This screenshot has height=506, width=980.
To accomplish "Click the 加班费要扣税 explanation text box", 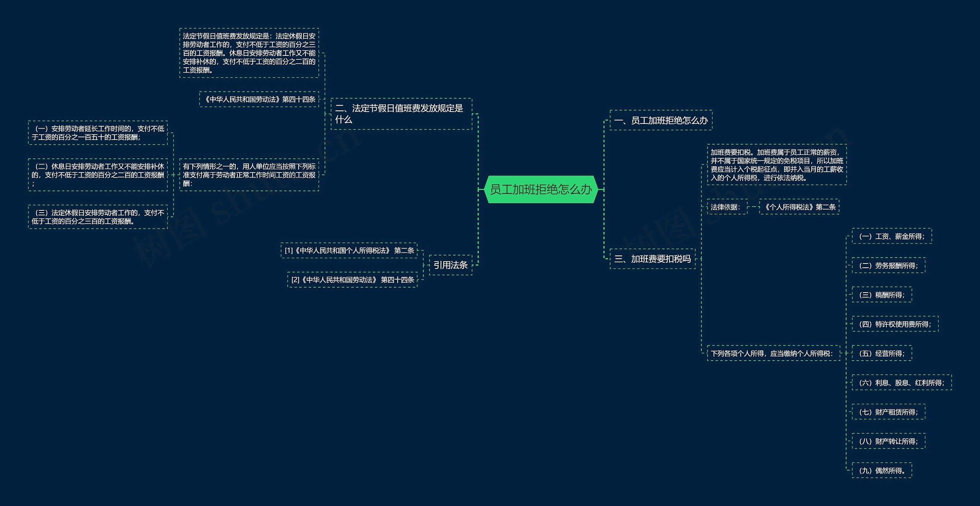I will tap(777, 165).
